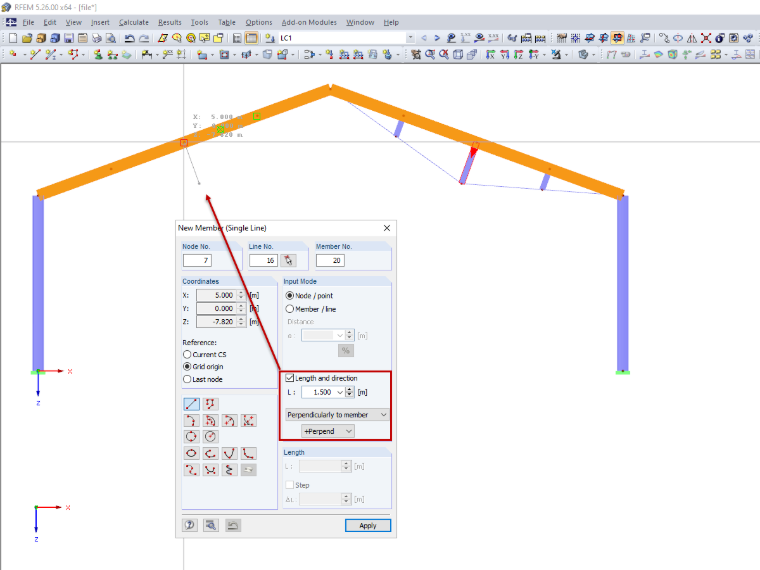
Task: Open the Table menu
Action: click(227, 22)
